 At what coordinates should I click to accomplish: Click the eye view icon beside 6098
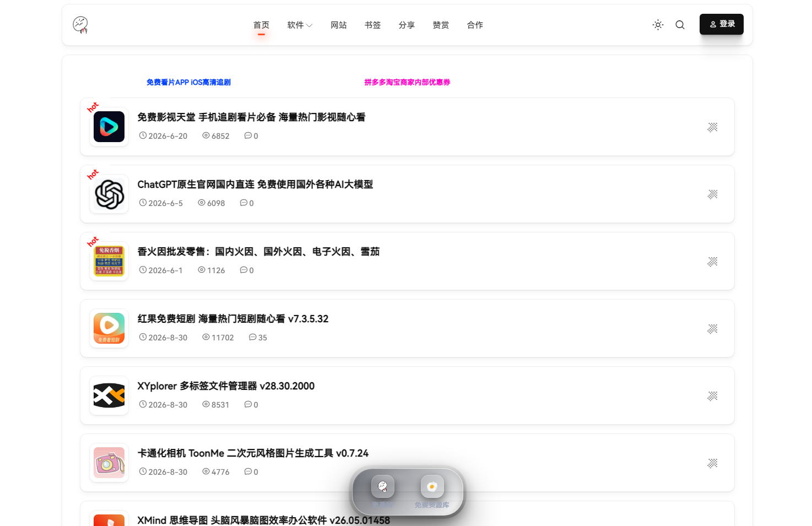[202, 203]
